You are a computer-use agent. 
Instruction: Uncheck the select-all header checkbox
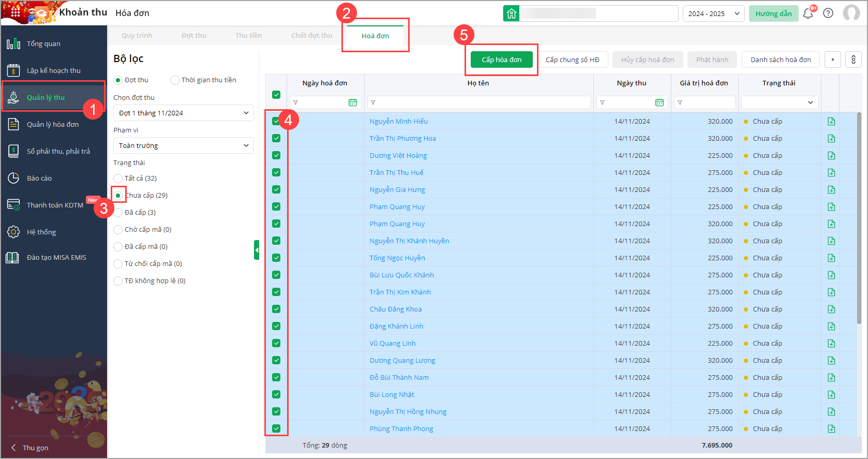coord(276,95)
